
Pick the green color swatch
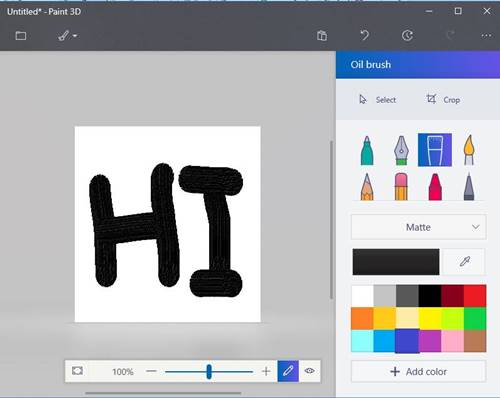click(x=475, y=318)
